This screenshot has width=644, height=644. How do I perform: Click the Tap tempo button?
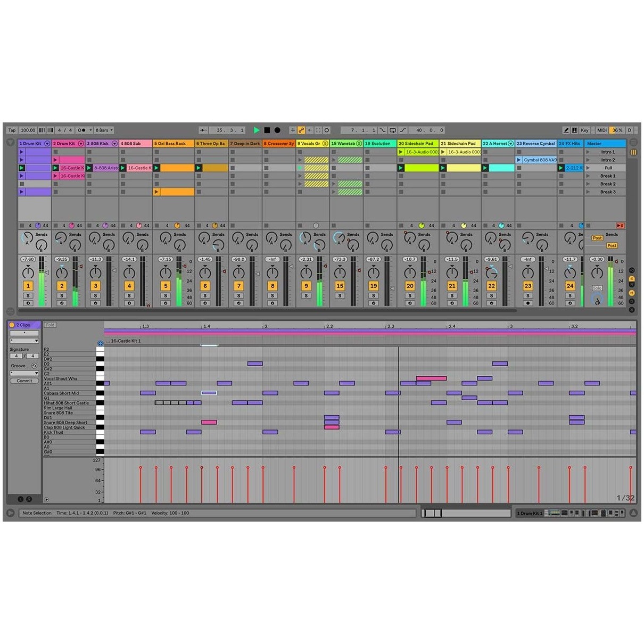click(x=12, y=130)
